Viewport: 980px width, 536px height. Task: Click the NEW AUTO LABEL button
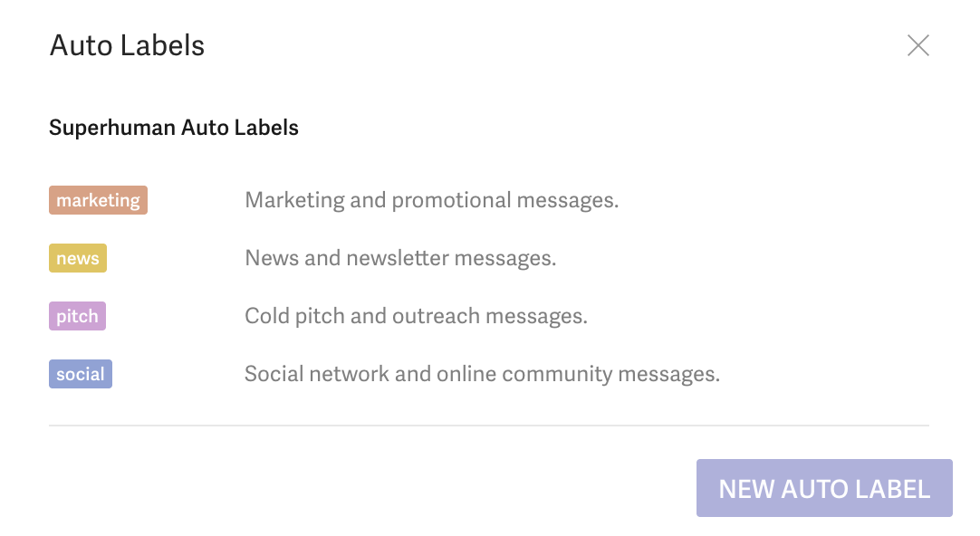click(x=823, y=488)
